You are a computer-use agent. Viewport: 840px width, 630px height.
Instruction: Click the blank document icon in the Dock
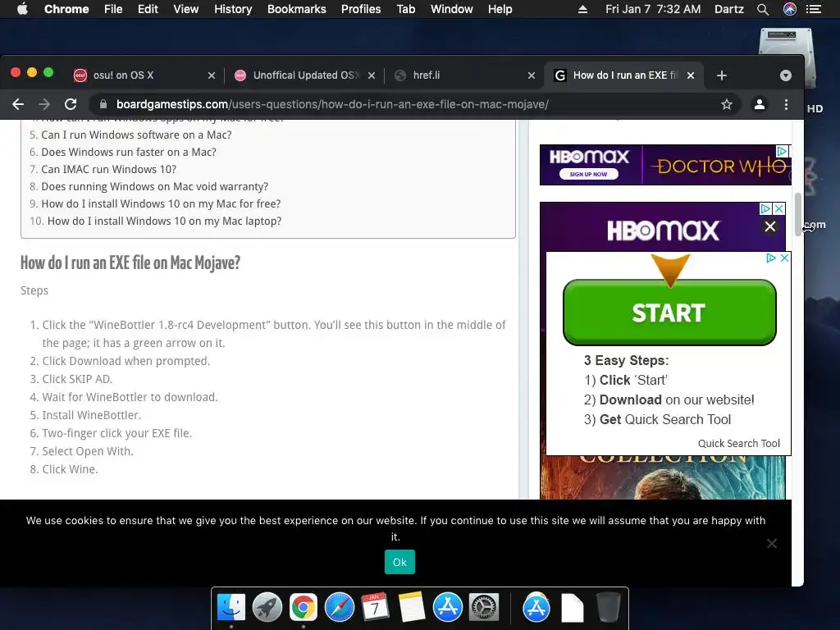point(572,608)
